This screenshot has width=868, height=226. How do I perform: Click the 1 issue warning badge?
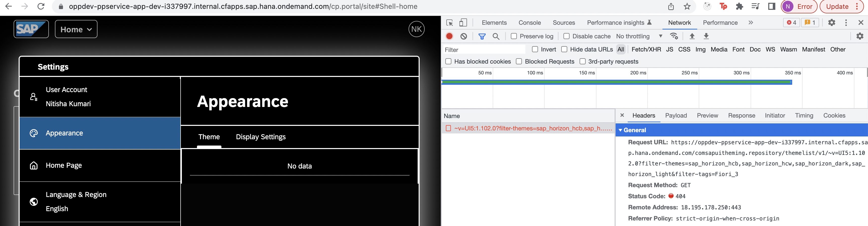coord(810,23)
